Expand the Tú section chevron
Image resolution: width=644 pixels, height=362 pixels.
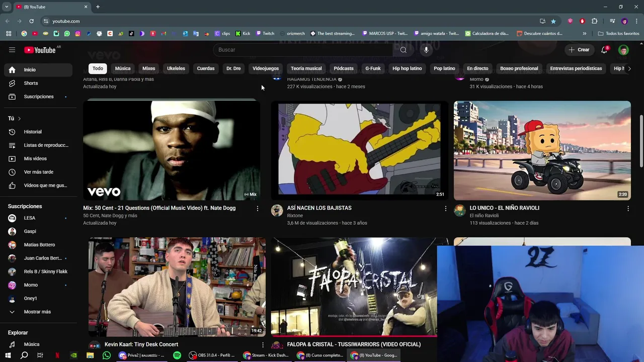coord(20,119)
